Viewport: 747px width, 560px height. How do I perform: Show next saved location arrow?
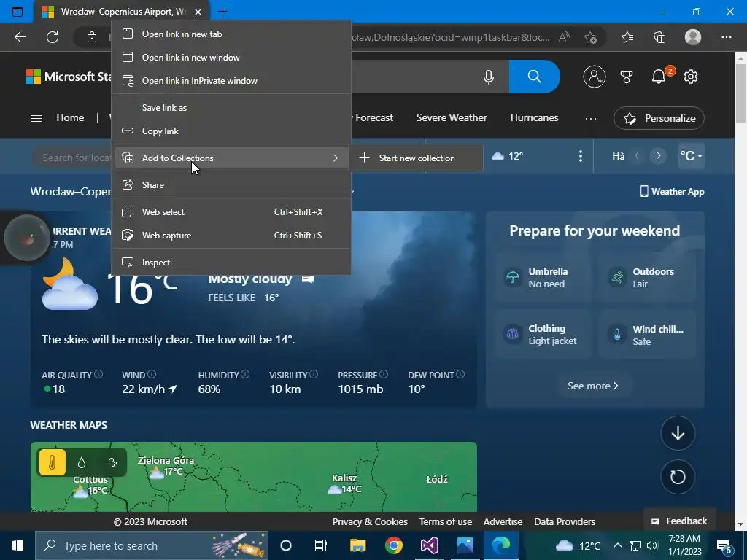659,156
